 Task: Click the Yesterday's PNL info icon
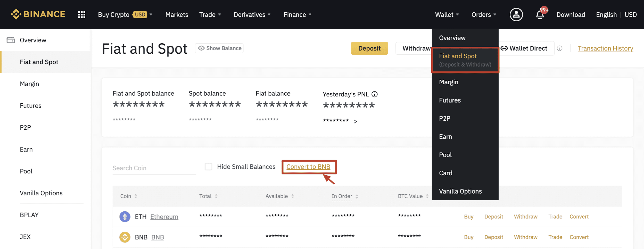pos(374,94)
